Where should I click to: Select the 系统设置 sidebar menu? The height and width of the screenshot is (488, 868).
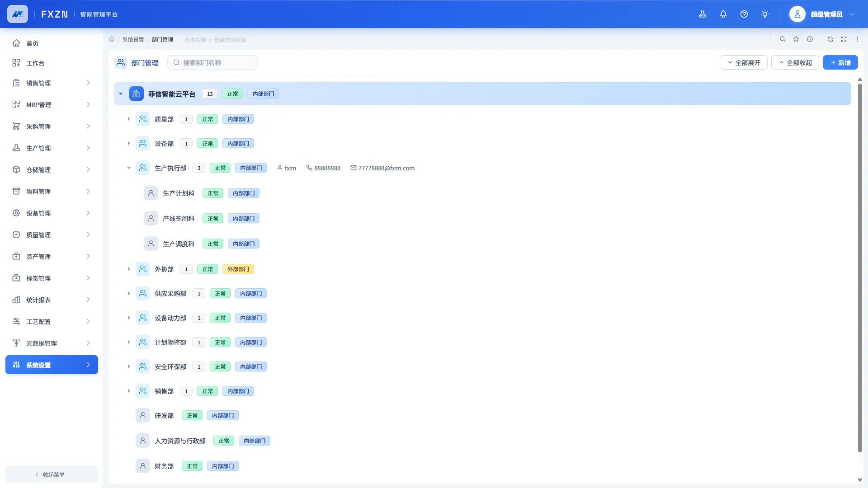click(52, 365)
